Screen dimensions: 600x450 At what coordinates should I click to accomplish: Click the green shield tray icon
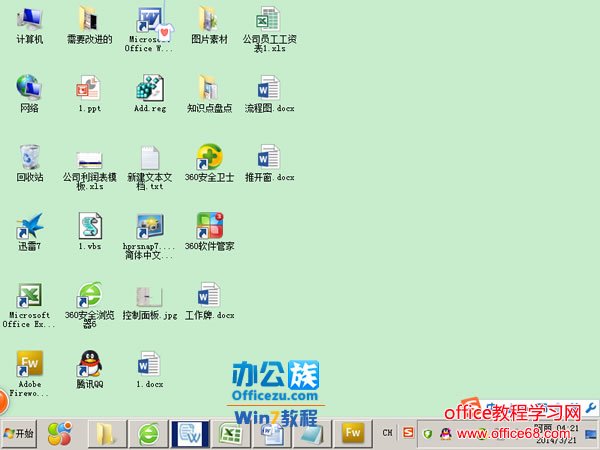(x=428, y=434)
